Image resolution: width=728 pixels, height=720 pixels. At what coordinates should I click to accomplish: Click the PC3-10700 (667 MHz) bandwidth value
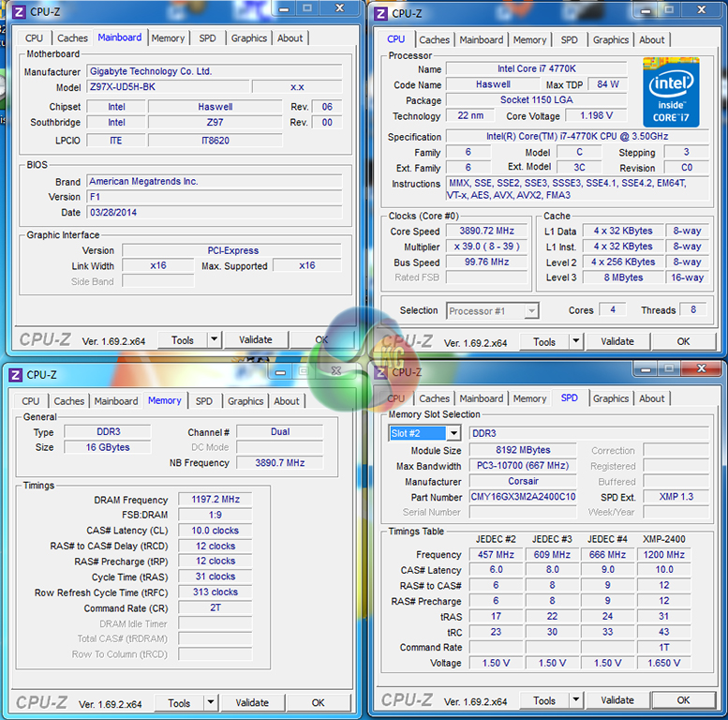[x=523, y=465]
